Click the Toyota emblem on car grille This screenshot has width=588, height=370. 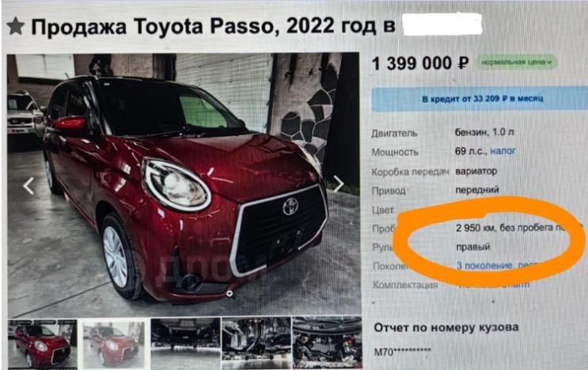[290, 206]
